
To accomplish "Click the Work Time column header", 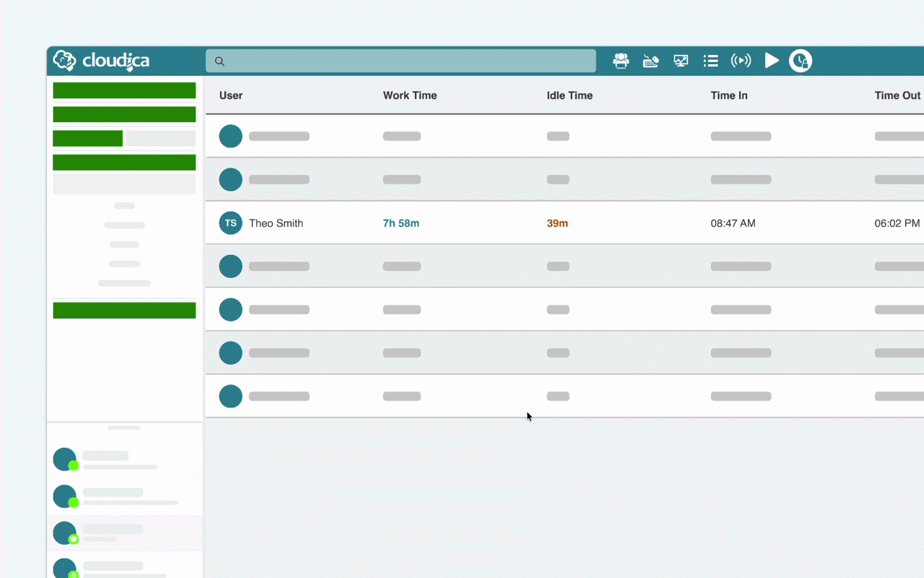I will coord(410,95).
